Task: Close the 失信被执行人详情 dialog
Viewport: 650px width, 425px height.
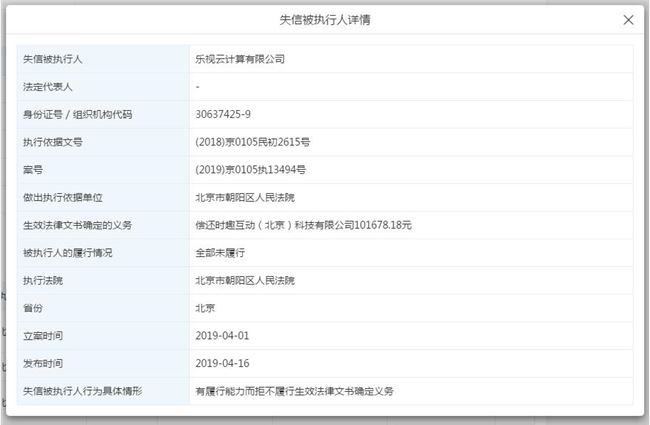Action: 628,19
